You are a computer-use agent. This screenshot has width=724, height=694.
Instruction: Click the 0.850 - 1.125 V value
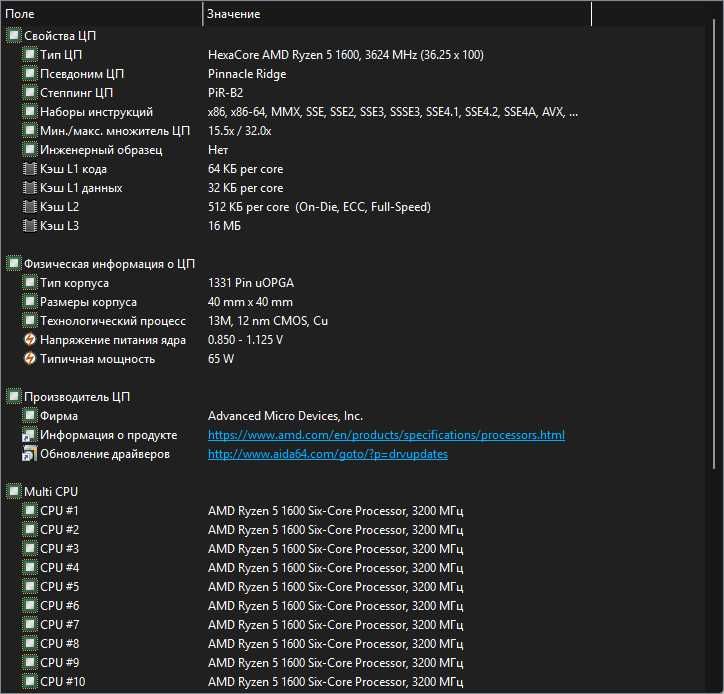246,339
